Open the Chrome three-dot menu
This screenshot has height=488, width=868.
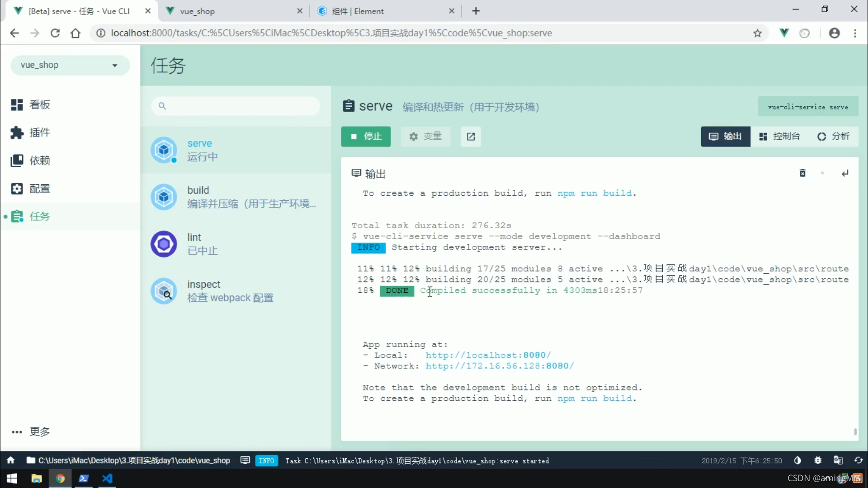(855, 33)
